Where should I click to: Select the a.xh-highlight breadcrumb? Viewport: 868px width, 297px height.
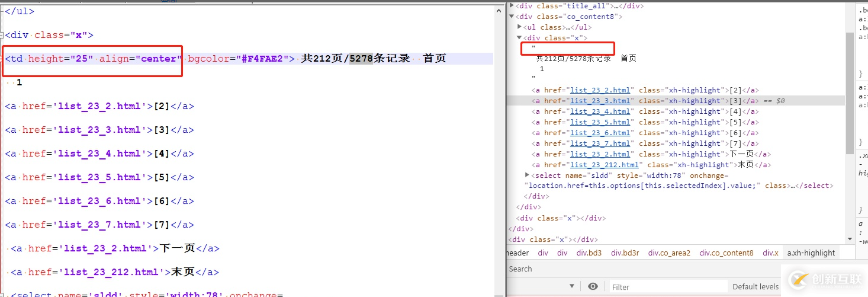811,253
